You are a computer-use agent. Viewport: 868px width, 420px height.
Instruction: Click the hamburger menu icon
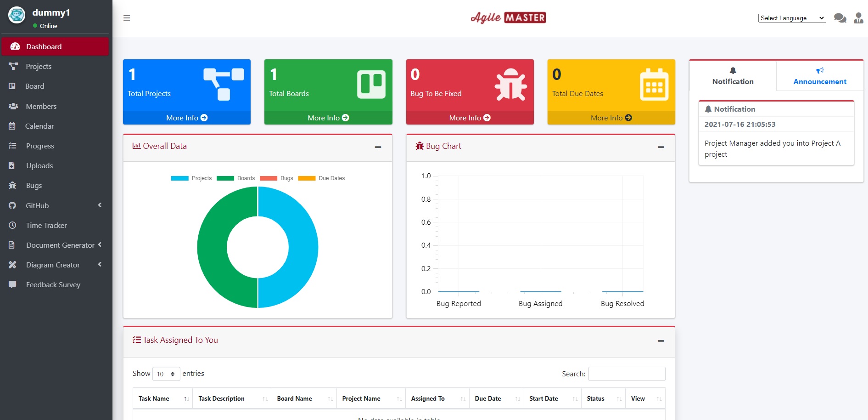pos(127,18)
